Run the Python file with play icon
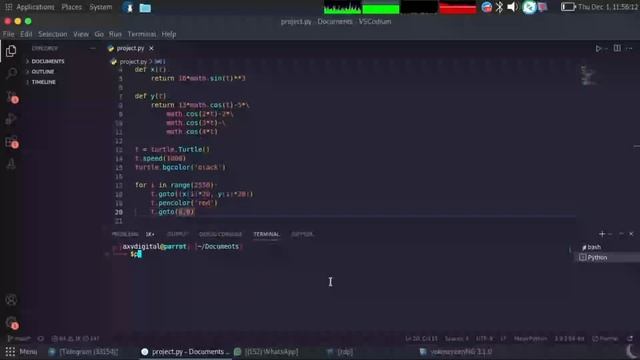The width and height of the screenshot is (640, 360). pyautogui.click(x=598, y=49)
